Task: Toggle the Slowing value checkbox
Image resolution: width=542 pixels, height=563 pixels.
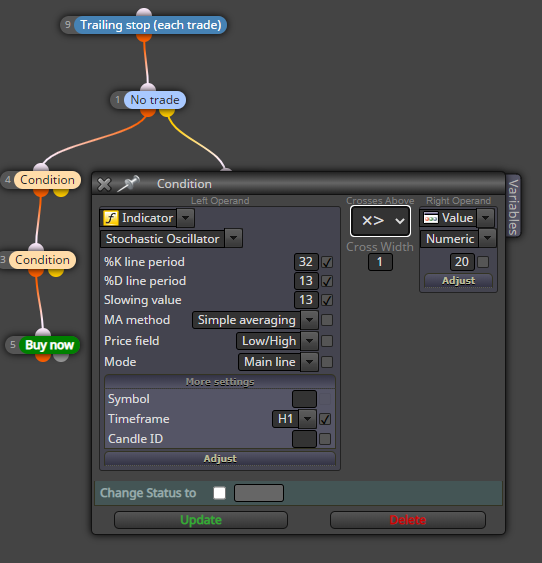Action: [327, 300]
